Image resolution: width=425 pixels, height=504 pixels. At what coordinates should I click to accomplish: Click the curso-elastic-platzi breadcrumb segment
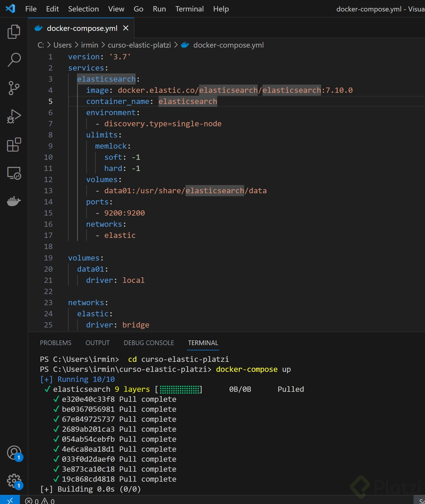tap(139, 45)
